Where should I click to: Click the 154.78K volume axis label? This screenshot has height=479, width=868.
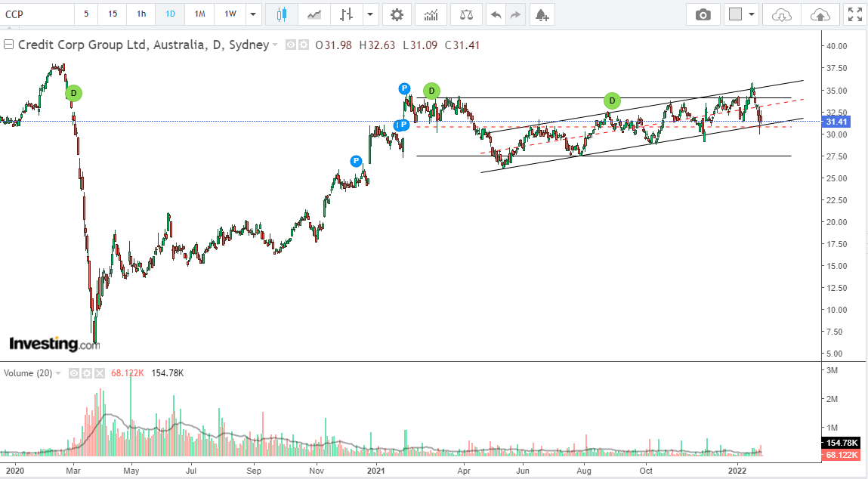point(842,443)
